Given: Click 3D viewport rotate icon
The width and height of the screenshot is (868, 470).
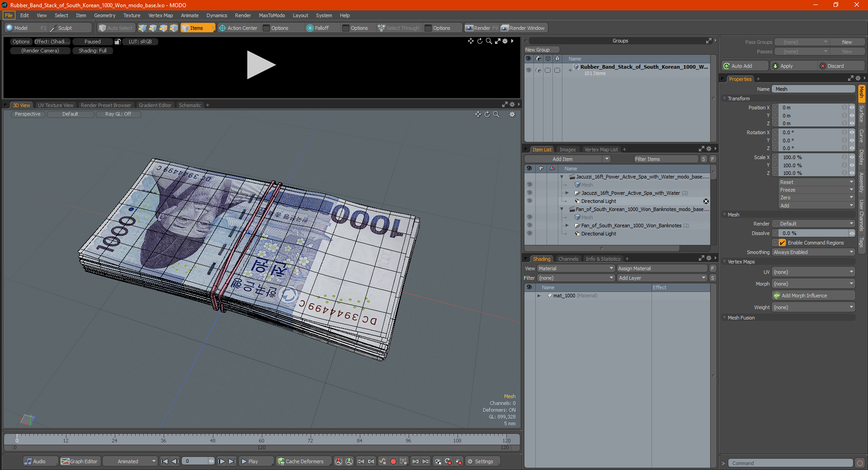Looking at the screenshot, I should coord(487,114).
